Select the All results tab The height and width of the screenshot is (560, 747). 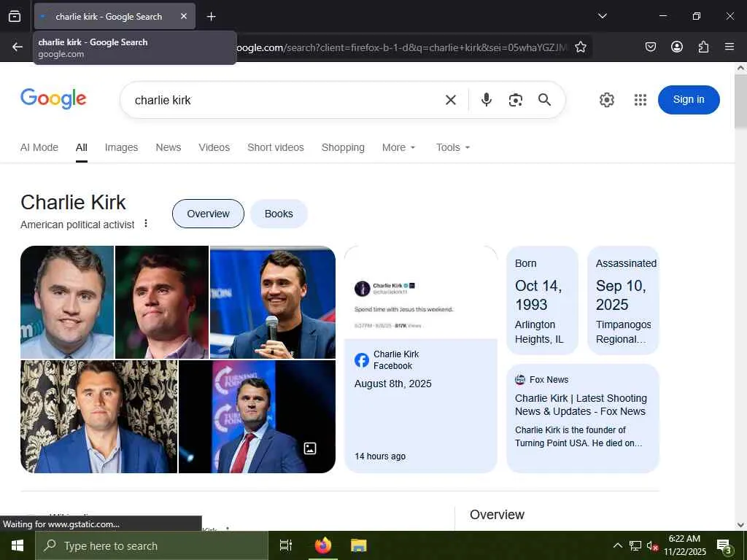(x=82, y=147)
